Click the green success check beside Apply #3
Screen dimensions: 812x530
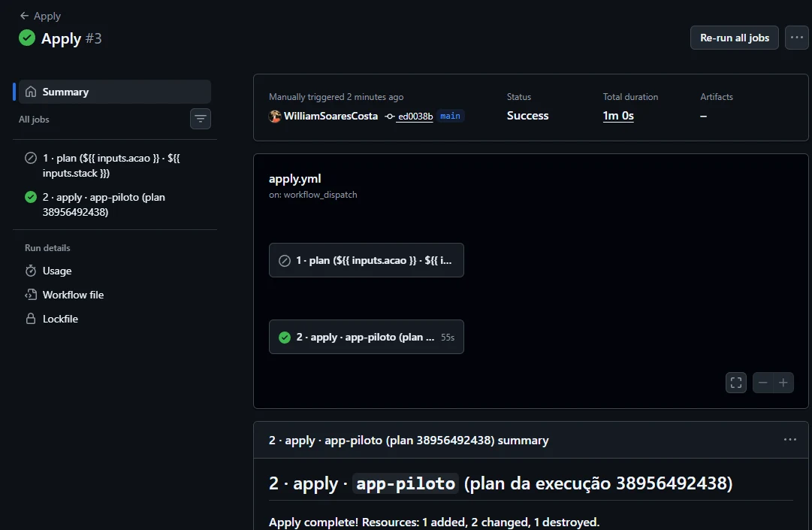27,38
